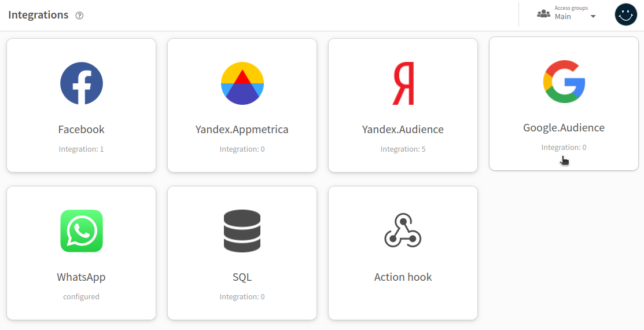Click the SQL database icon
The height and width of the screenshot is (330, 644).
click(242, 231)
